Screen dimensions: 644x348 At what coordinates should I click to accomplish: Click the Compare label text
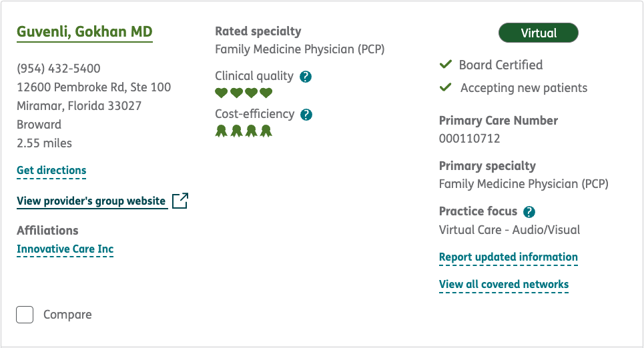[x=67, y=315]
